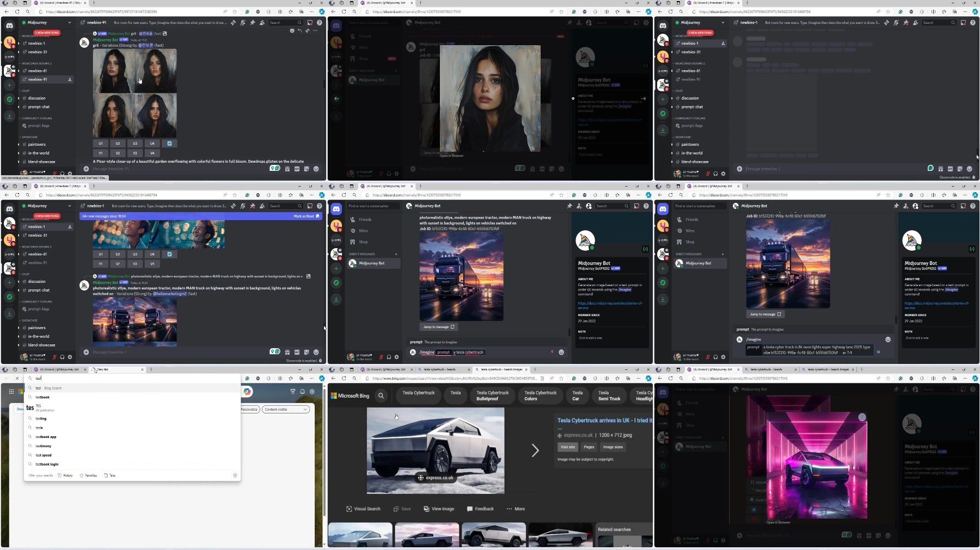Click notification settings bell icon in newbies-91 header
This screenshot has height=550, width=980.
pos(243,22)
